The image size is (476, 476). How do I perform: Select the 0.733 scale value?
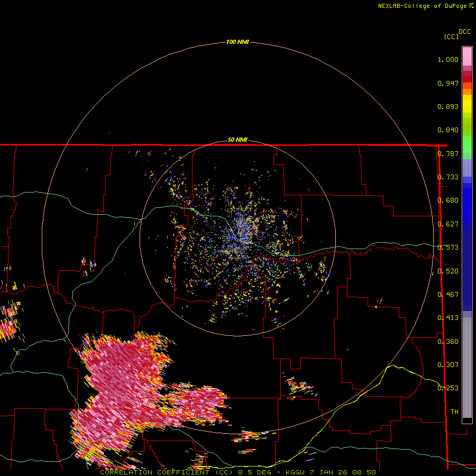point(448,177)
